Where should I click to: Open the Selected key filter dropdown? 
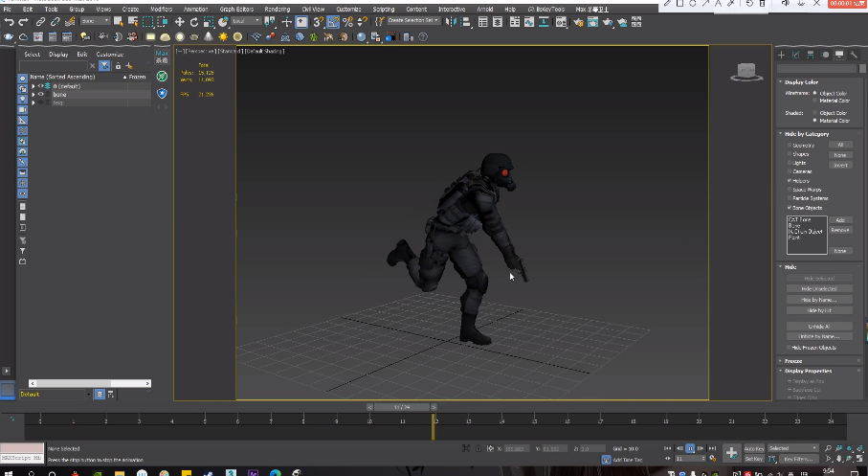pos(792,448)
